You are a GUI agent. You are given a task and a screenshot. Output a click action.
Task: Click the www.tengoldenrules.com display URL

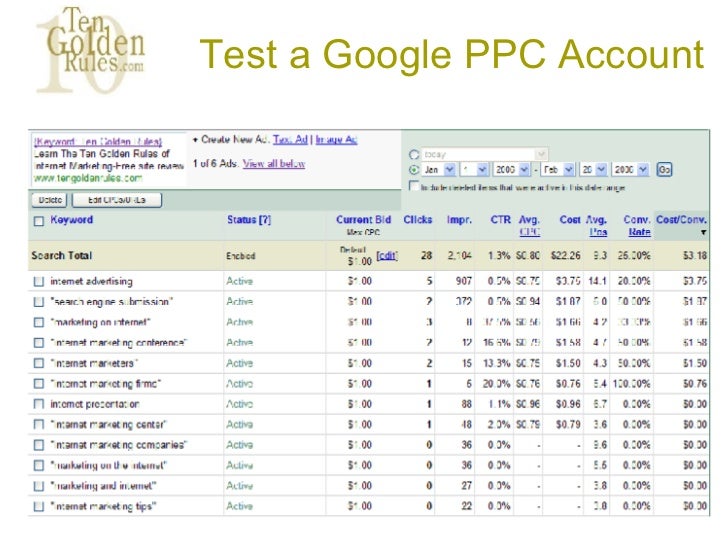tap(87, 178)
